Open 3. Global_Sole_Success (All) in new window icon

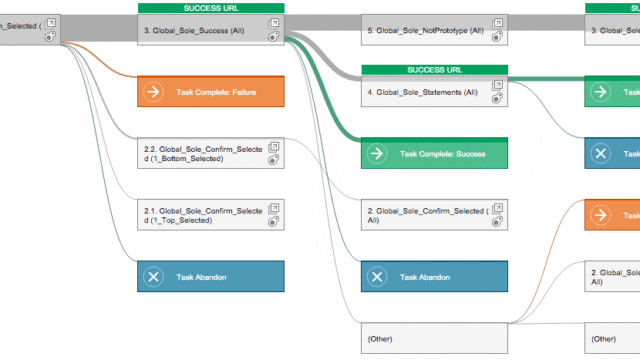(x=274, y=23)
